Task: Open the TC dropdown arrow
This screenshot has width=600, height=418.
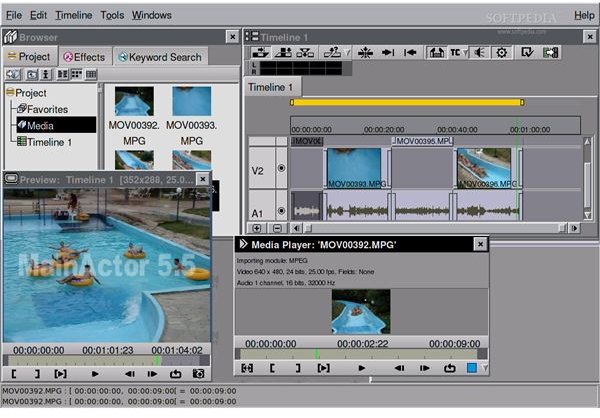Action: tap(465, 52)
